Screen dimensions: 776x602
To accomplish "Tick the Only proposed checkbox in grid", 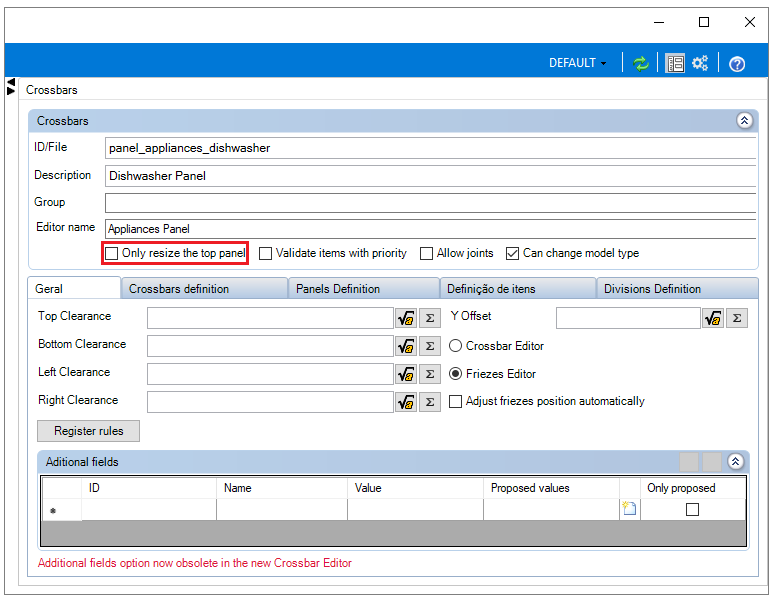I will [692, 509].
